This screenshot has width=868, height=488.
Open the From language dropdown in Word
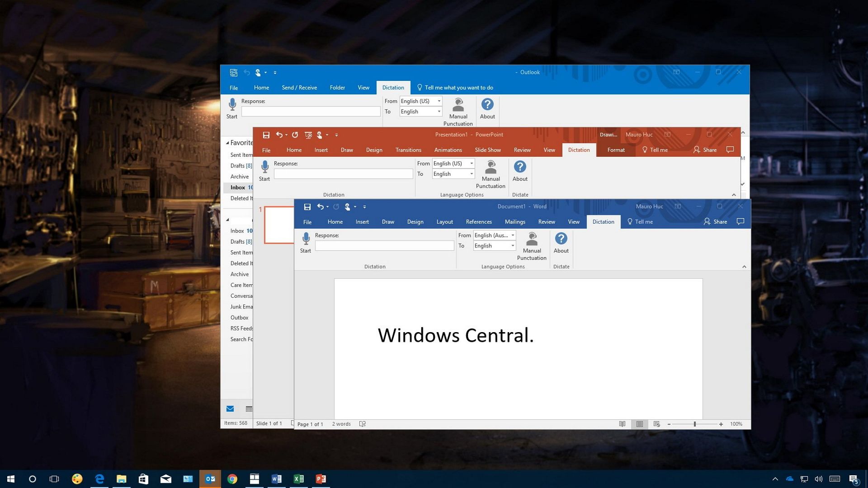point(514,235)
